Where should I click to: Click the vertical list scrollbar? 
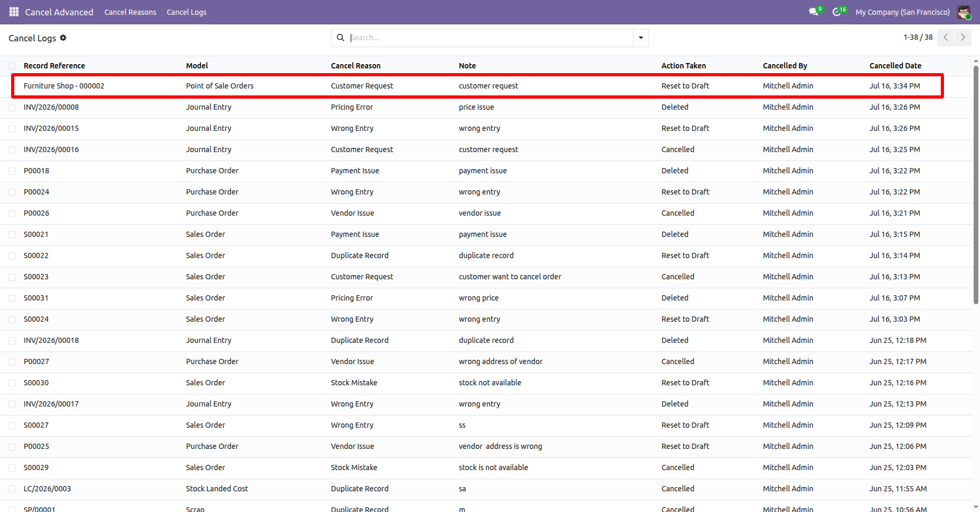point(976,185)
